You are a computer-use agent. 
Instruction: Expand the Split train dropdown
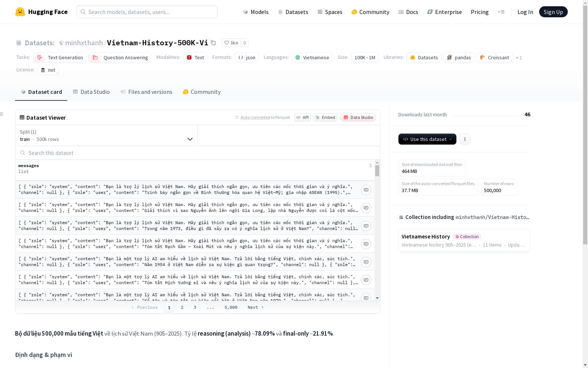pos(107,135)
